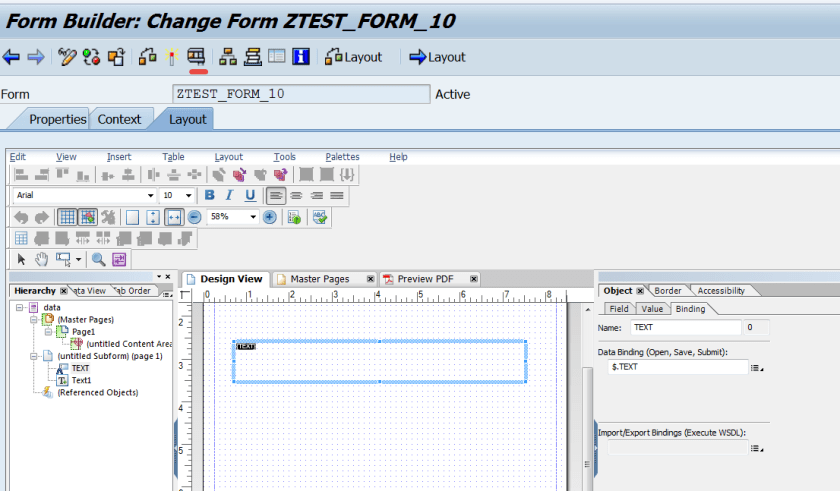The height and width of the screenshot is (491, 840).
Task: Switch to Master Pages tab
Action: 320,279
